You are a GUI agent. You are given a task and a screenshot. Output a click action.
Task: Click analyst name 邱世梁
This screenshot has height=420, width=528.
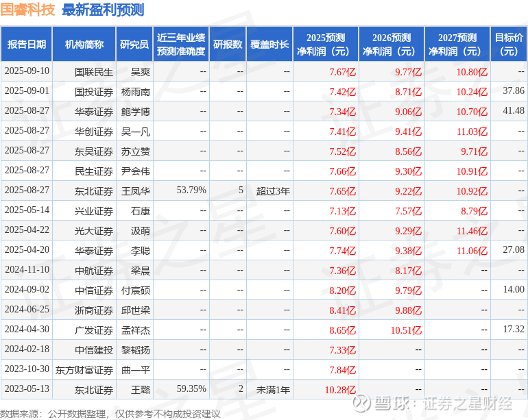136,310
